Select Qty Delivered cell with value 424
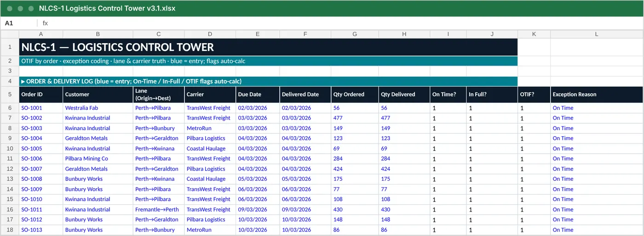This screenshot has height=236, width=644. (x=404, y=169)
